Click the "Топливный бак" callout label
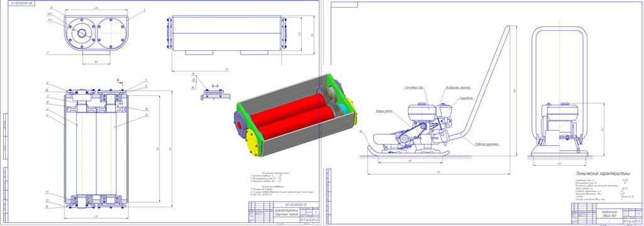The height and width of the screenshot is (226, 644). click(414, 87)
